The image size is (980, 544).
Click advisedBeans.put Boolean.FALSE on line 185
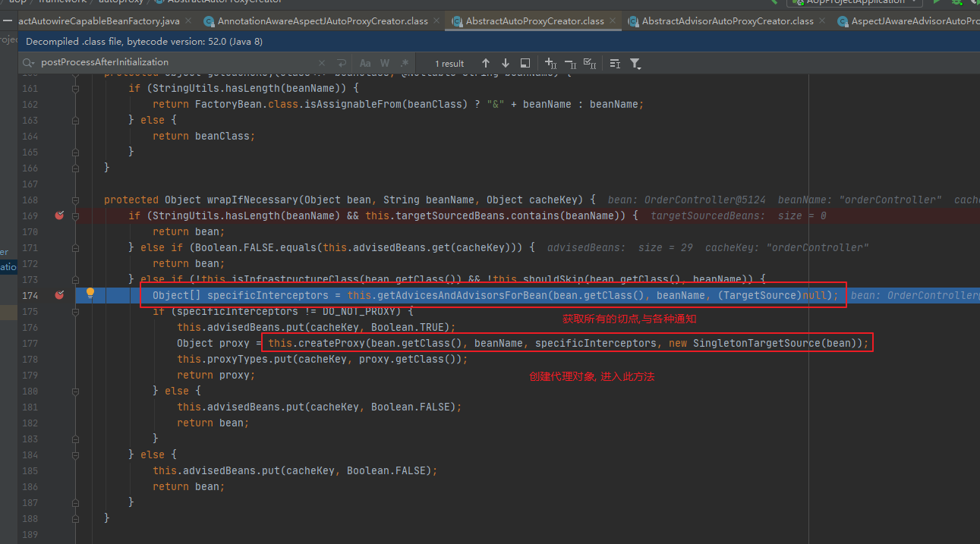[x=295, y=470]
